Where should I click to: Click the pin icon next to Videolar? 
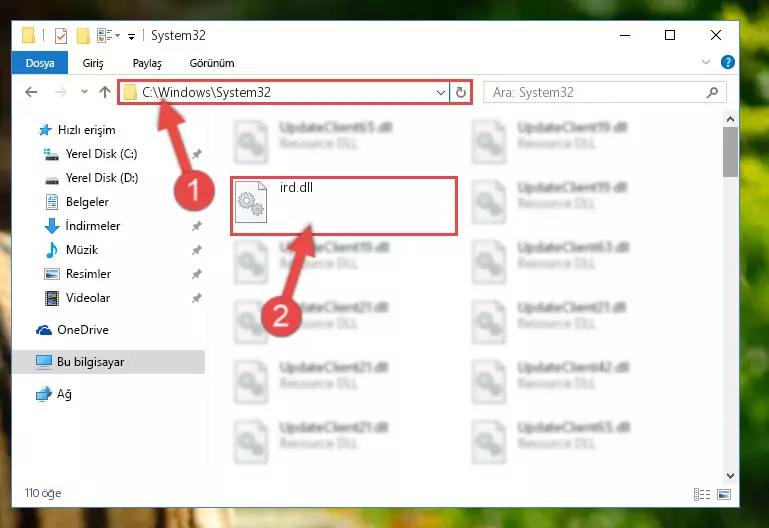197,298
